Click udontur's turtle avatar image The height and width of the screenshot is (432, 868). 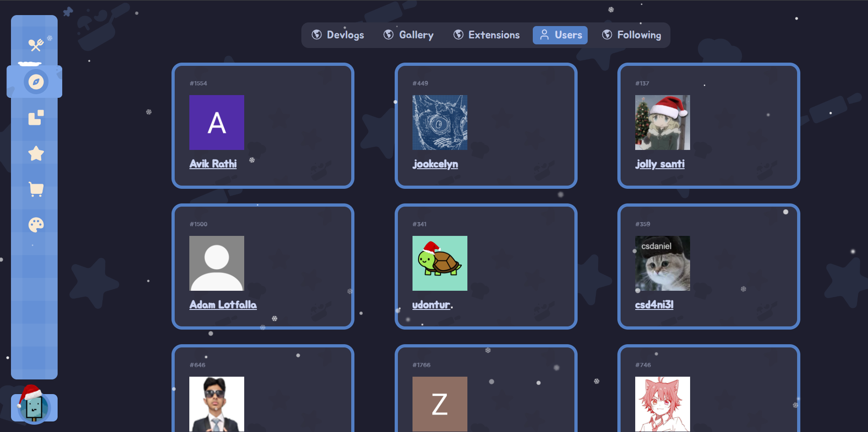pos(439,263)
